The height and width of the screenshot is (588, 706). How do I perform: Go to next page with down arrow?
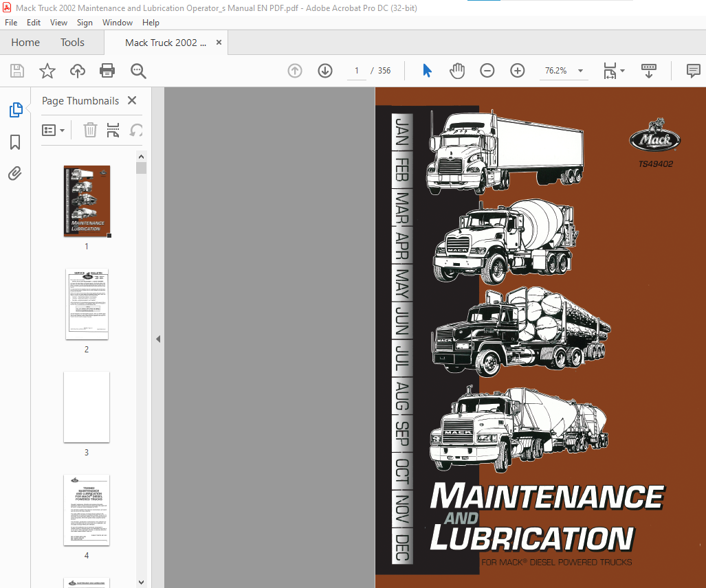click(325, 71)
